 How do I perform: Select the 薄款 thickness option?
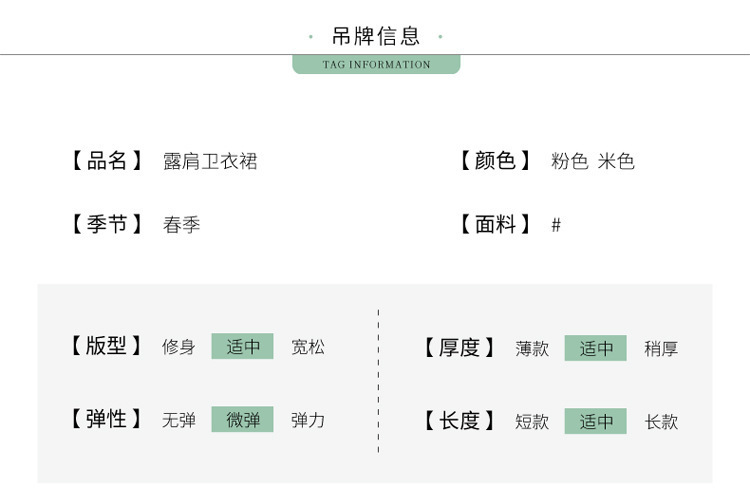[x=532, y=349]
